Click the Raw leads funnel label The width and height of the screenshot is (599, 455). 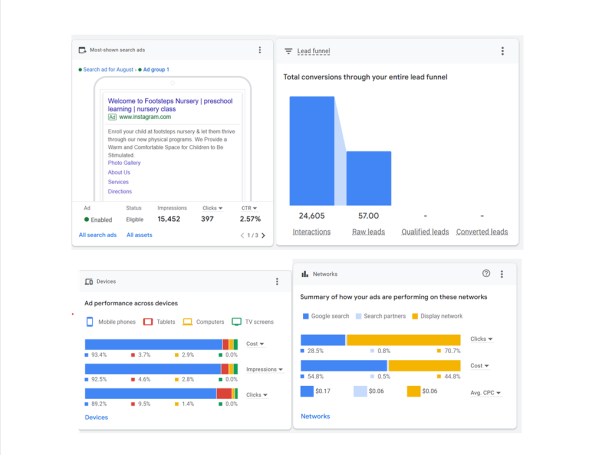368,232
